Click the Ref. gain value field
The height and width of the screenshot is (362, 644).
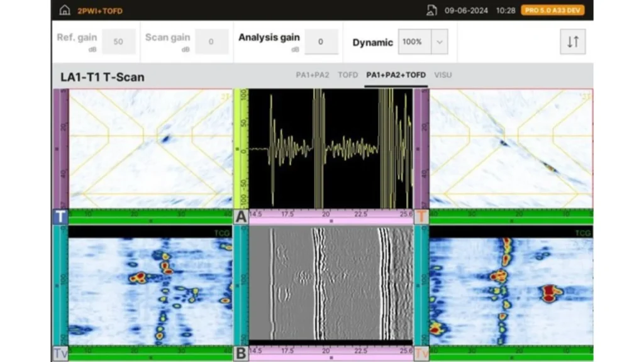pyautogui.click(x=118, y=42)
